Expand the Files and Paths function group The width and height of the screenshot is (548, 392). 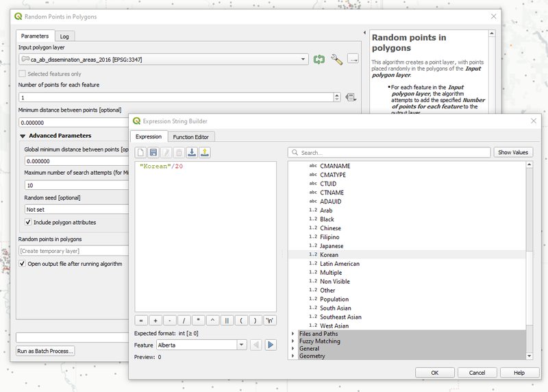coord(293,334)
